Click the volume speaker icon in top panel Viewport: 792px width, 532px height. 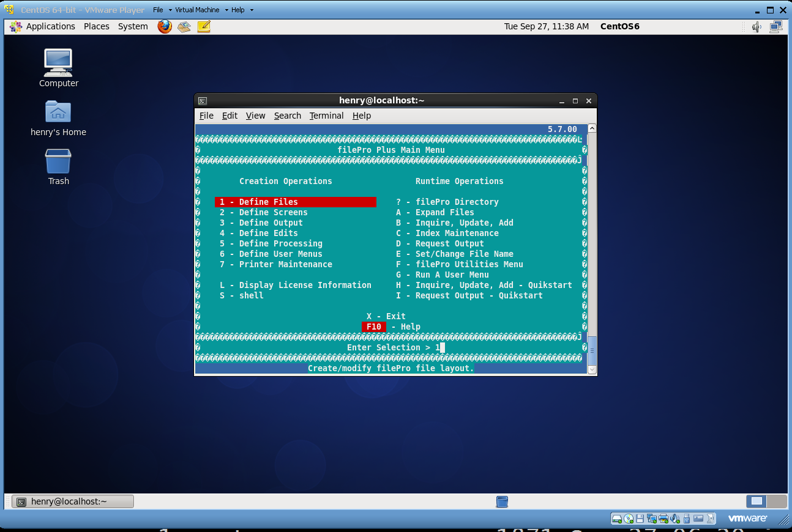tap(757, 26)
